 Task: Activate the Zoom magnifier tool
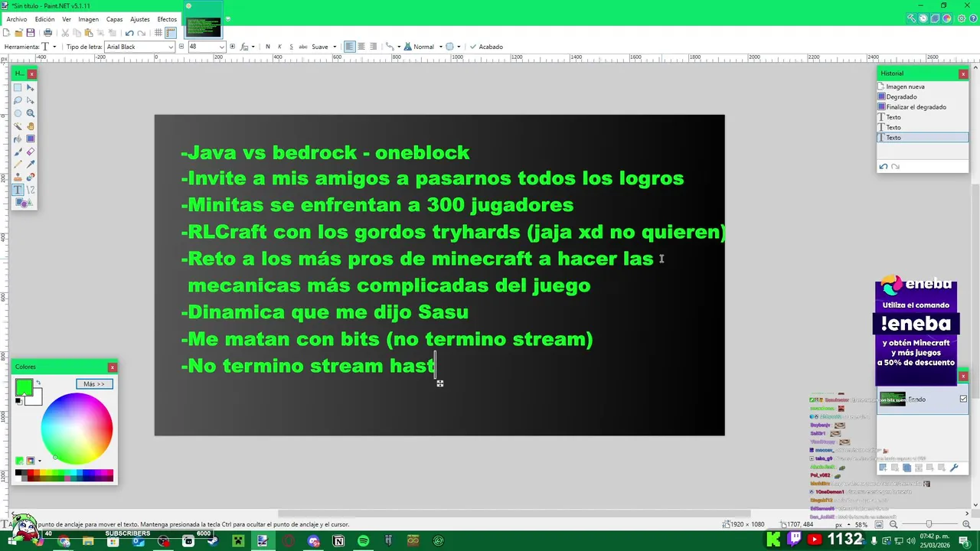point(31,113)
